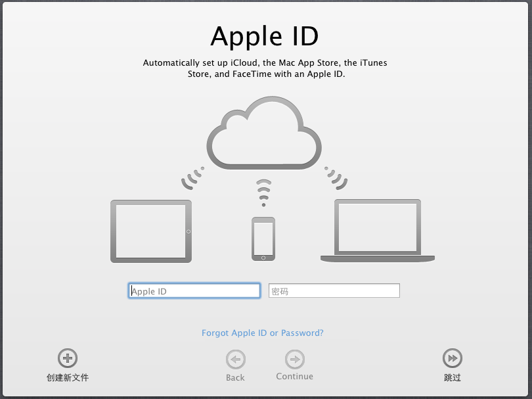Click the iCloud setup description text

[265, 68]
